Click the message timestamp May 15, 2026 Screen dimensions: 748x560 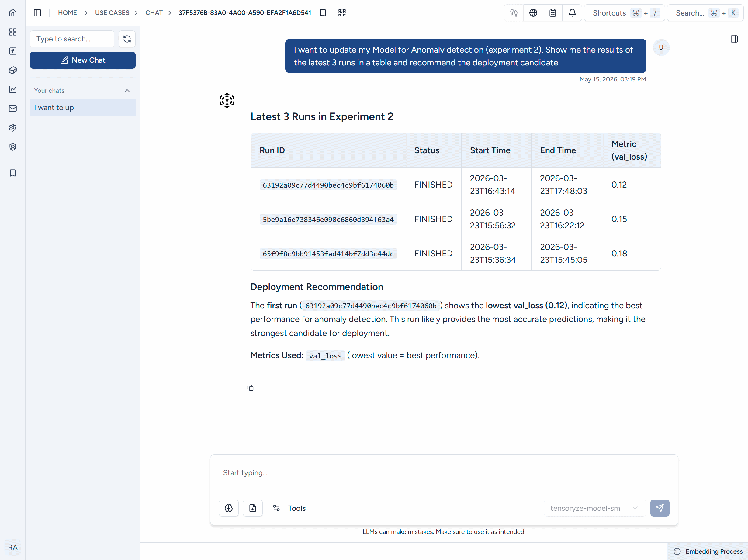(612, 79)
